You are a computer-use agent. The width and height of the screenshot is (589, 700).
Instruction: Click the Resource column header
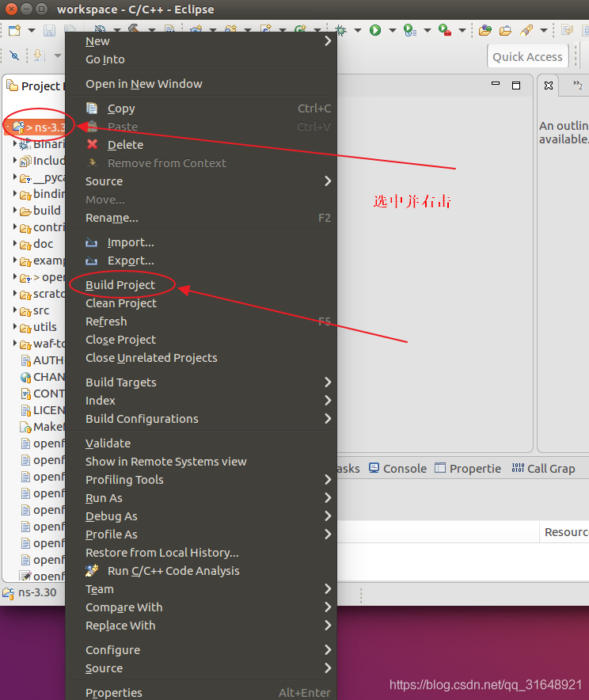point(566,532)
